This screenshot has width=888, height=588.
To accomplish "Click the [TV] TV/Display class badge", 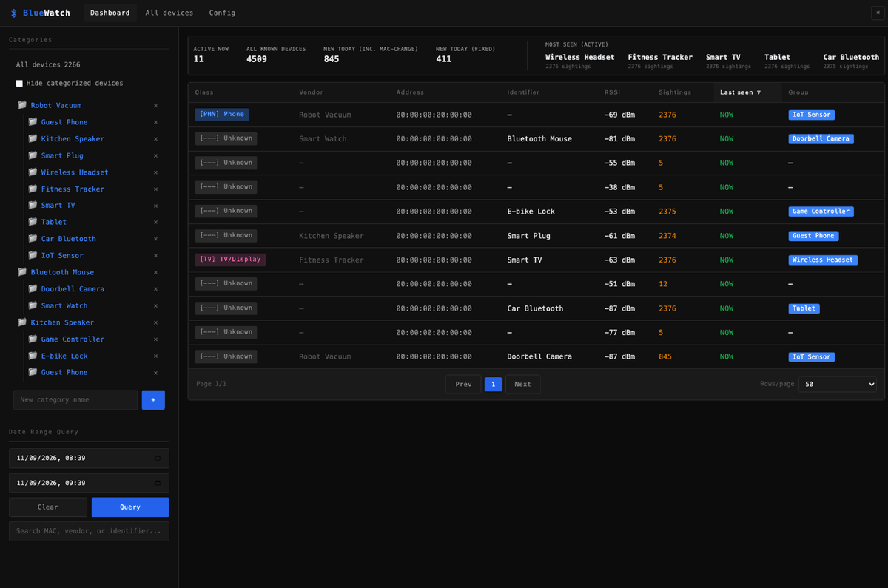I will pos(230,260).
